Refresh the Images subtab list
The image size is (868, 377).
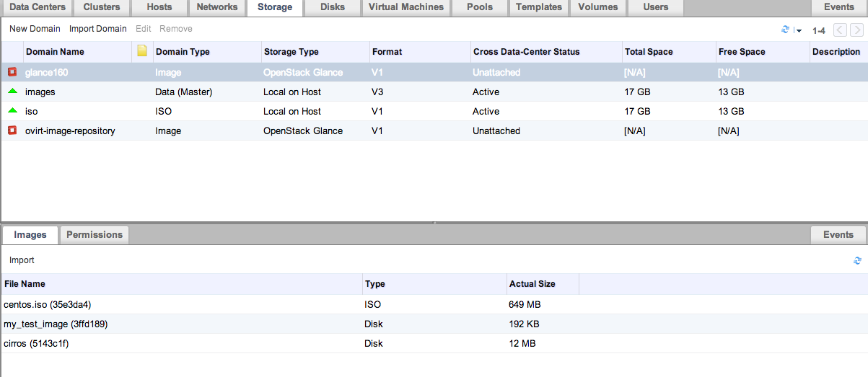point(857,261)
